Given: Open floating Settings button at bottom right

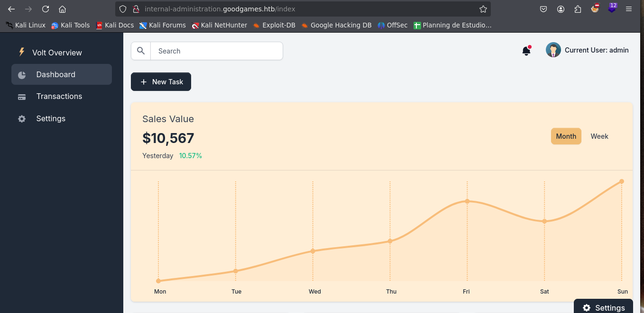Looking at the screenshot, I should tap(603, 307).
